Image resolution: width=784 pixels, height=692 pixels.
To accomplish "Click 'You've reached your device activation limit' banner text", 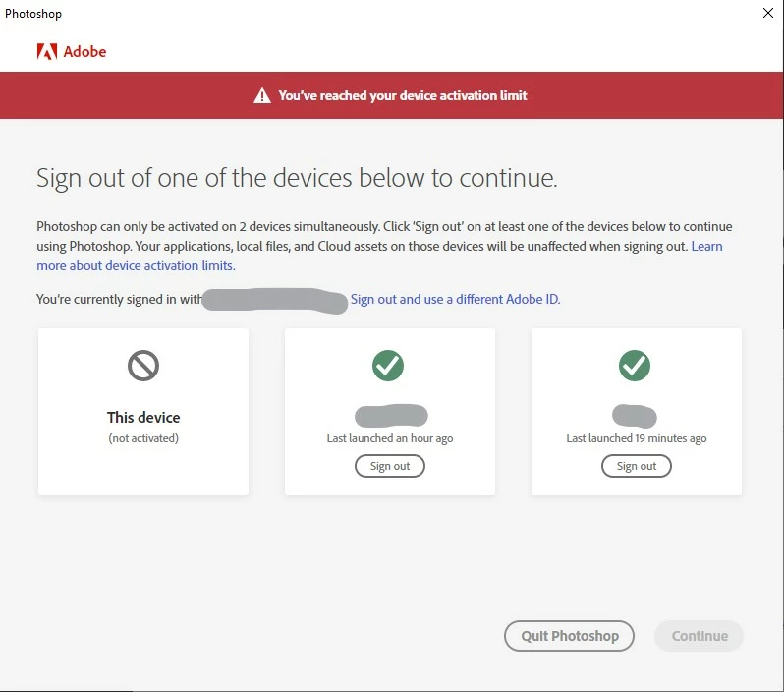I will [x=403, y=95].
